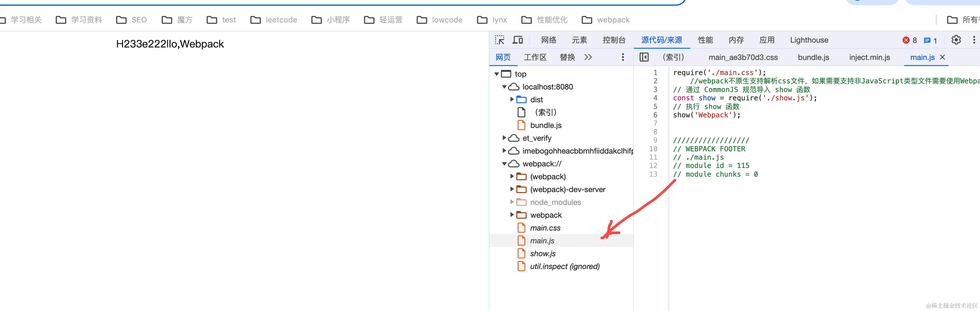This screenshot has height=311, width=980.
Task: Select util.inspect (ignored) file
Action: pos(565,266)
